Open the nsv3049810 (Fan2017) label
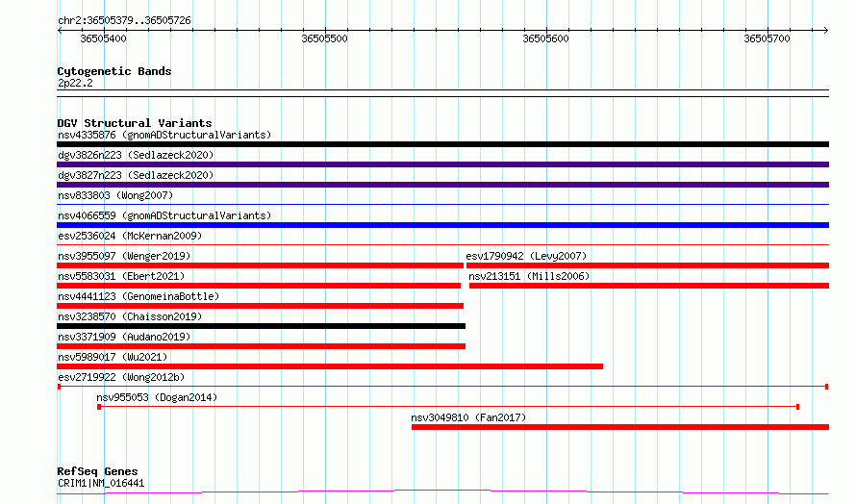 point(468,417)
